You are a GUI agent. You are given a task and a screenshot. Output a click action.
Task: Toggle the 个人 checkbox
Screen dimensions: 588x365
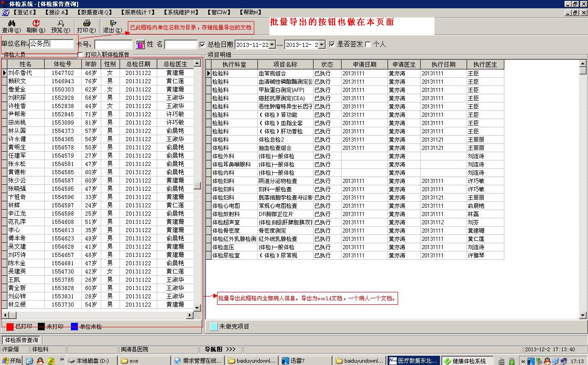tap(368, 45)
